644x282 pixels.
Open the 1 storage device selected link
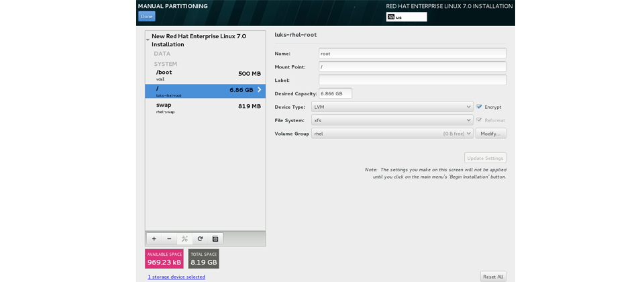[176, 277]
